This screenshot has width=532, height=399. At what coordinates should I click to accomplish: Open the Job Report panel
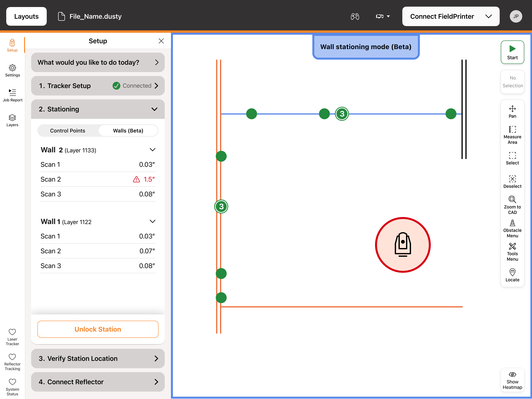(x=12, y=95)
